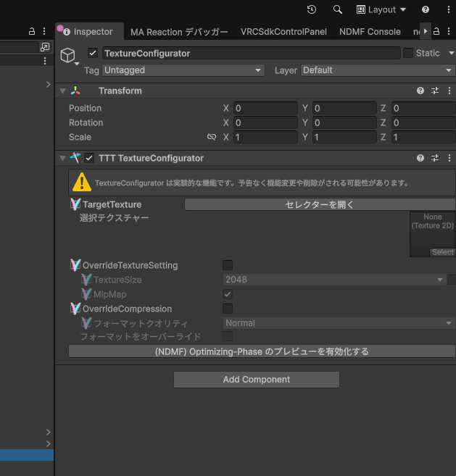
Task: Enable the OverrideCompression checkbox
Action: tap(228, 309)
